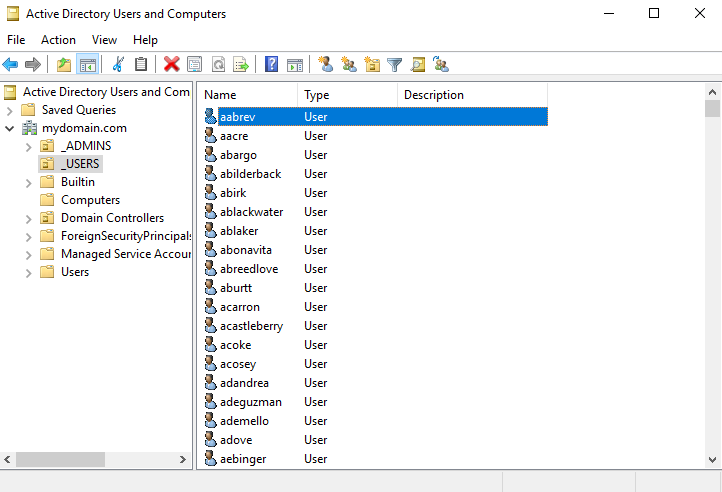The height and width of the screenshot is (492, 722).
Task: Expand the Users container
Action: [x=29, y=273]
